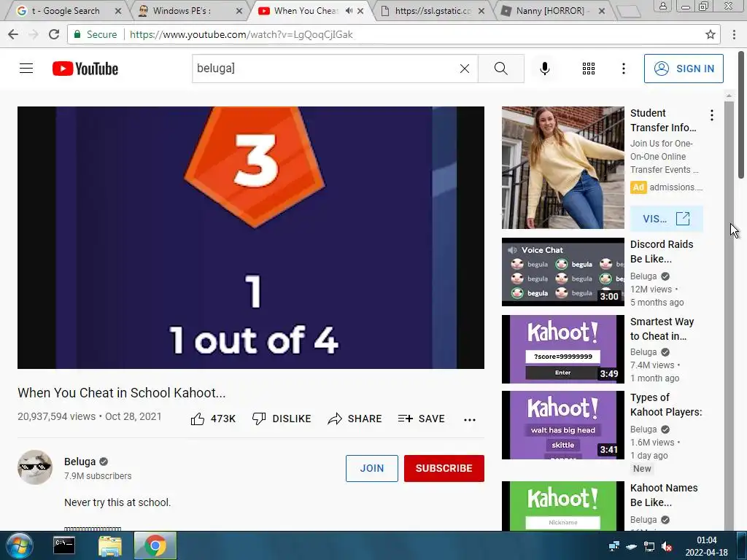Dislike the video
Screen dimensions: 747x560
(281, 419)
